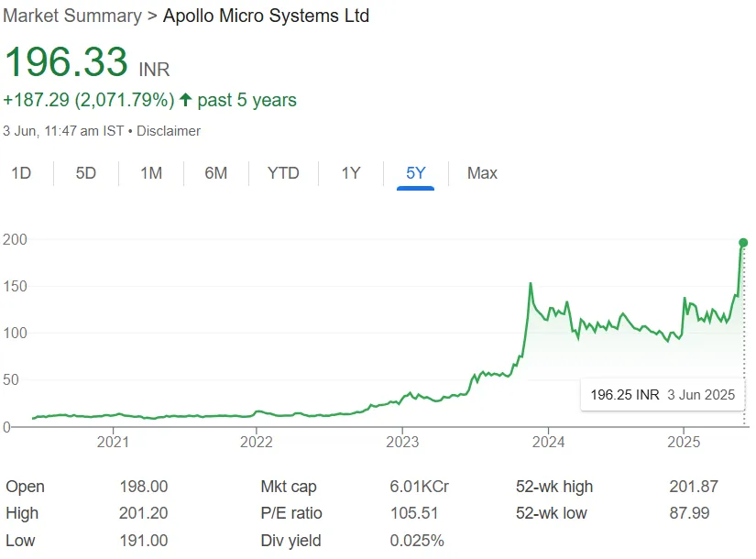Click the 2023 axis label
This screenshot has height=559, width=756.
pyautogui.click(x=402, y=442)
